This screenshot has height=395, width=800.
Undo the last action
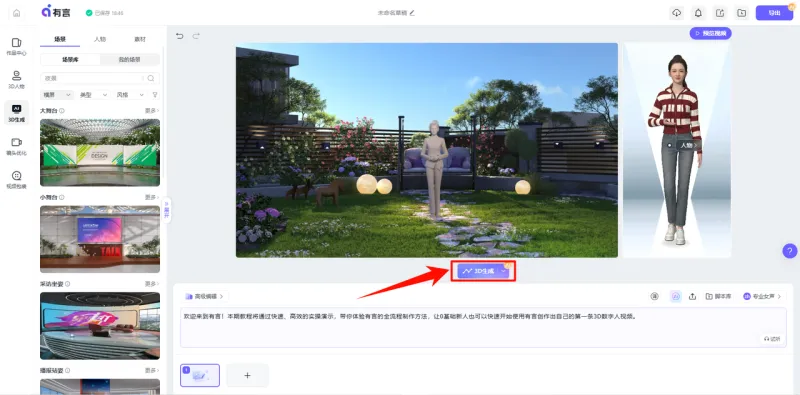(179, 36)
